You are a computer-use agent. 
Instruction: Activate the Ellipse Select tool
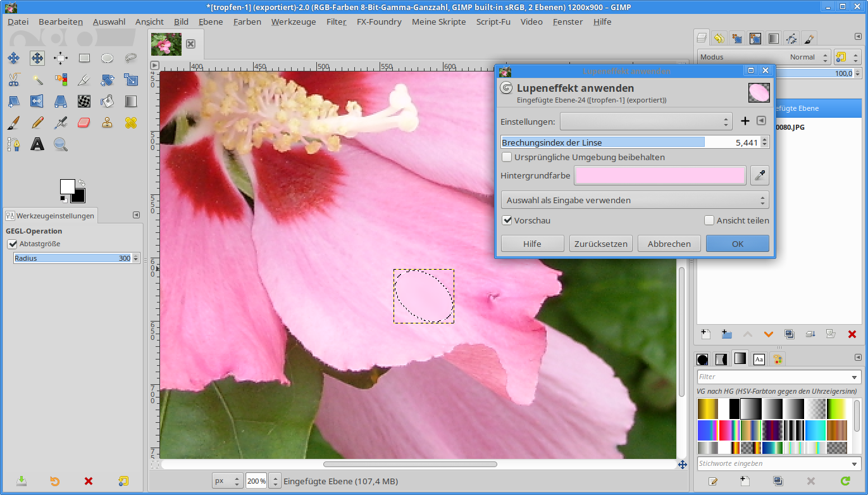click(x=108, y=58)
